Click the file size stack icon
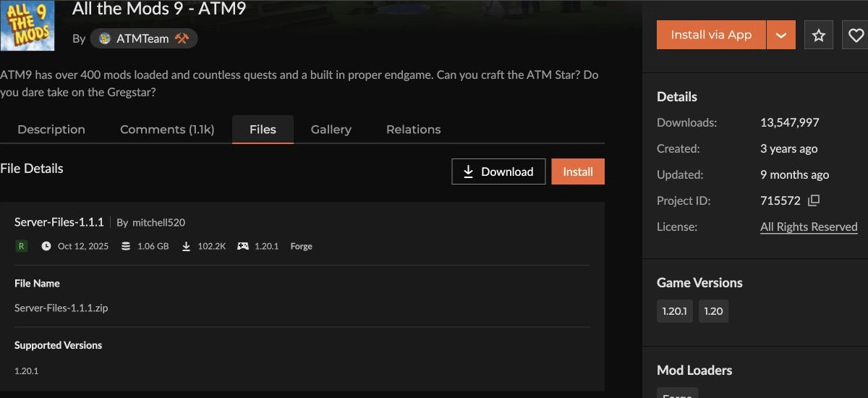The height and width of the screenshot is (398, 868). [x=126, y=246]
